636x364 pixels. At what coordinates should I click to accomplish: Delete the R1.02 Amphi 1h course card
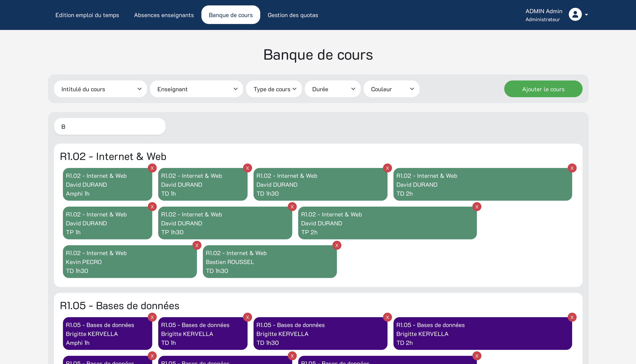(152, 168)
